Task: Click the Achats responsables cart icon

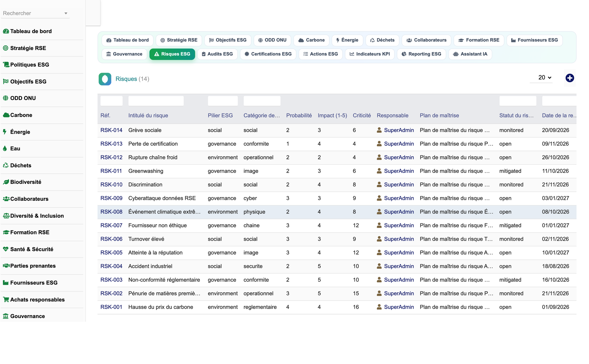Action: 6,300
